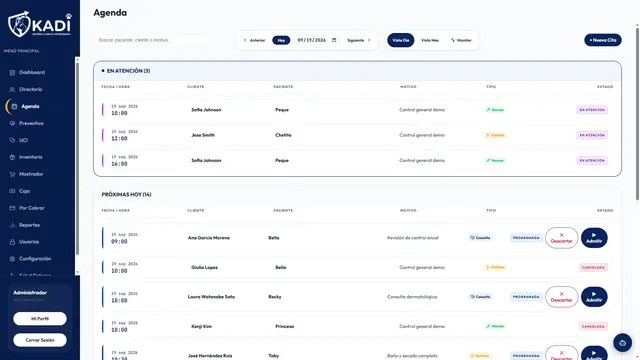Click the Mostrador shopping cart icon
640x360 pixels.
pos(12,174)
